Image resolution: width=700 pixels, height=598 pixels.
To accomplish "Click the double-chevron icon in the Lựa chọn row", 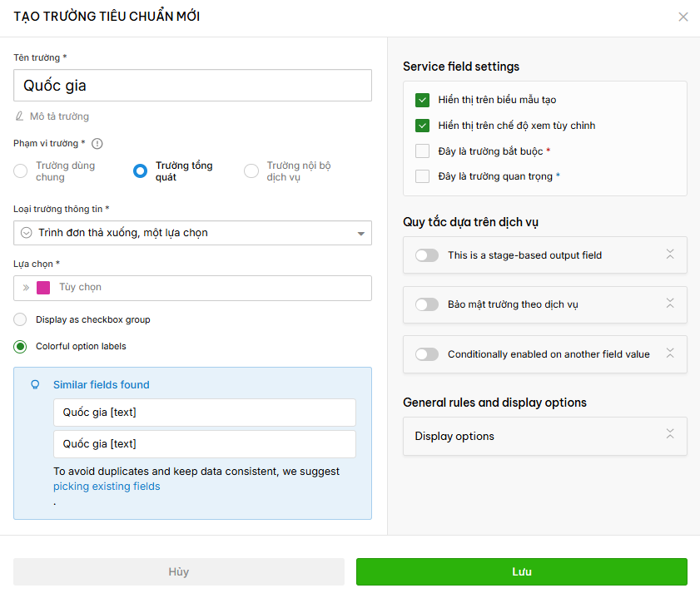I will coord(26,288).
